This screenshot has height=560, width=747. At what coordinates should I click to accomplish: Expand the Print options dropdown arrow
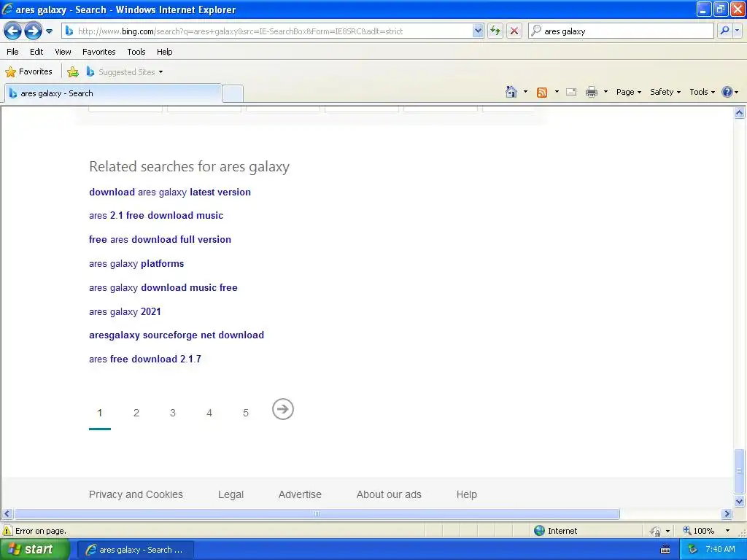[x=605, y=92]
